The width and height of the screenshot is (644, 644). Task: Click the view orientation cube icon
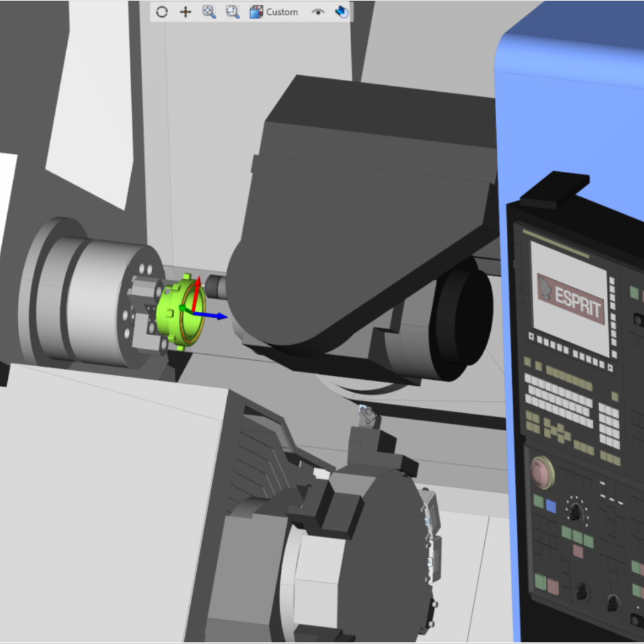pos(256,12)
